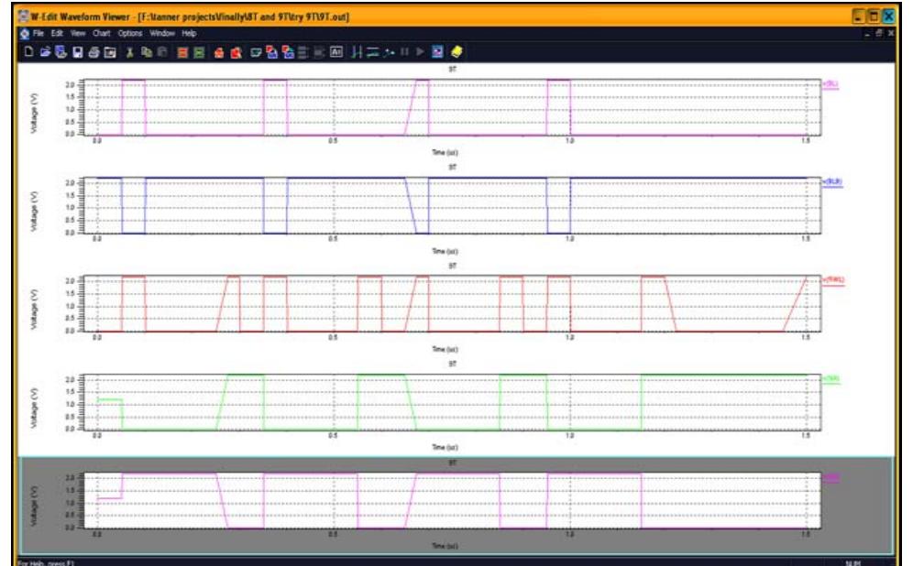Viewport: 924px width, 566px height.
Task: Select the blue trace label of second chart
Action: [832, 182]
